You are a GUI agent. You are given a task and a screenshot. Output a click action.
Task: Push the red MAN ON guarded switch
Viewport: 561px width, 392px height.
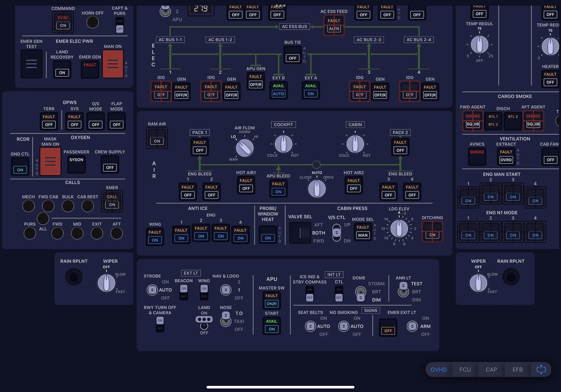(x=113, y=64)
